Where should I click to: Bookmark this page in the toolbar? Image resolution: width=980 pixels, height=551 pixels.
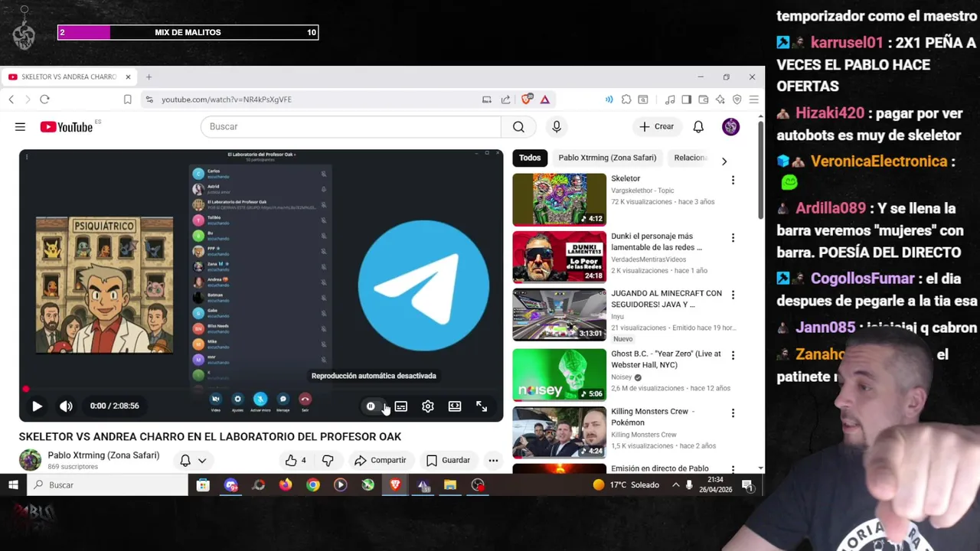tap(128, 99)
